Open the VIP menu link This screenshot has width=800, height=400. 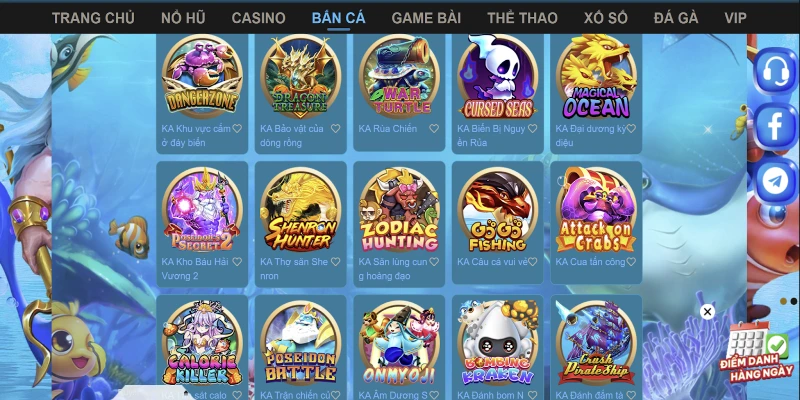click(735, 18)
